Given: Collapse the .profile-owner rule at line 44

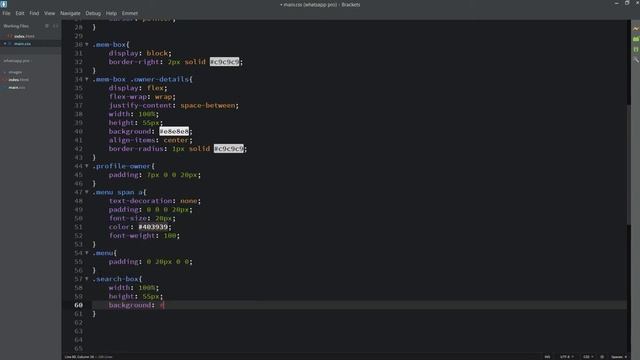Looking at the screenshot, I should pyautogui.click(x=87, y=166).
